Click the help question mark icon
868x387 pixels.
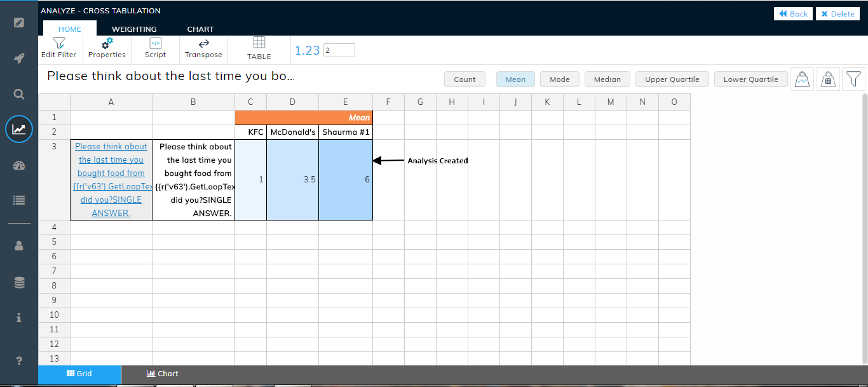pyautogui.click(x=19, y=361)
